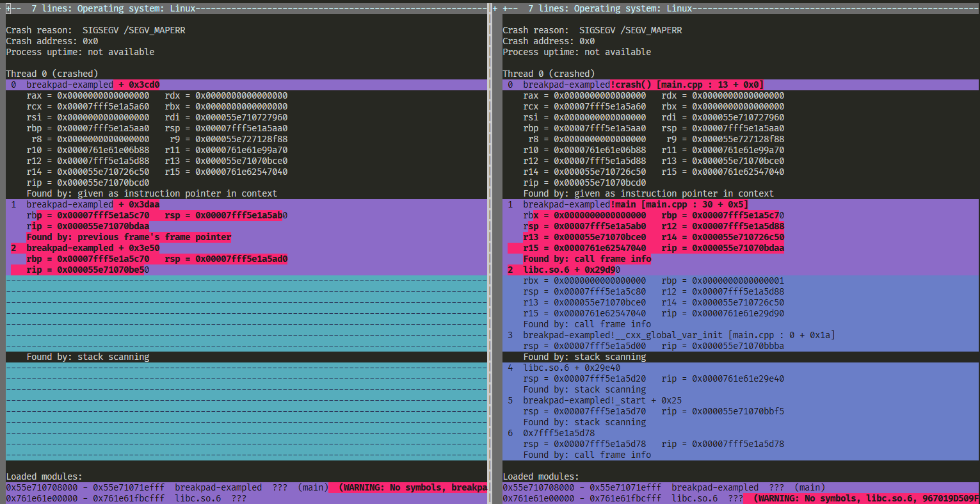The image size is (980, 504).
Task: Select 'Thread 0 (crashed)' line in right pane
Action: tap(549, 74)
